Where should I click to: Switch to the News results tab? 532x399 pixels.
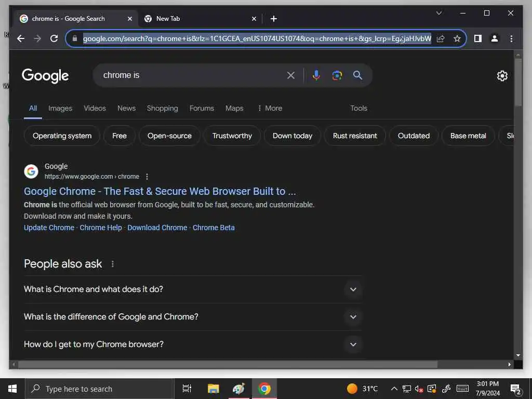pos(126,108)
